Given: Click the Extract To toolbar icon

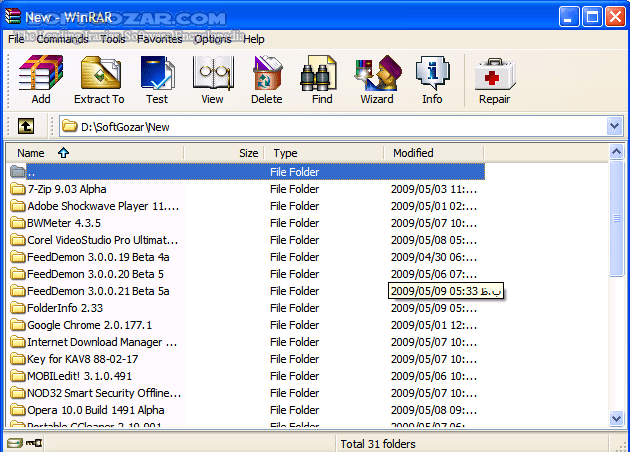Looking at the screenshot, I should pos(100,73).
